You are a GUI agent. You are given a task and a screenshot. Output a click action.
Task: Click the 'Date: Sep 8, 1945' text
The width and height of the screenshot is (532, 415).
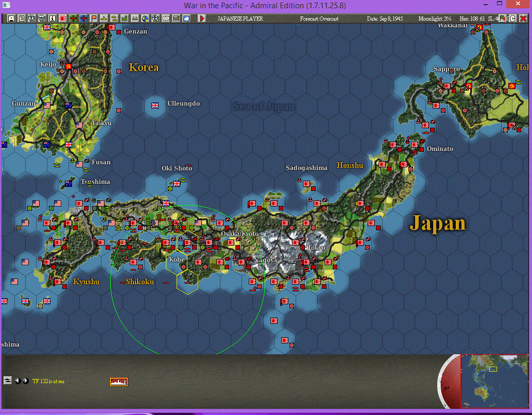(x=385, y=19)
